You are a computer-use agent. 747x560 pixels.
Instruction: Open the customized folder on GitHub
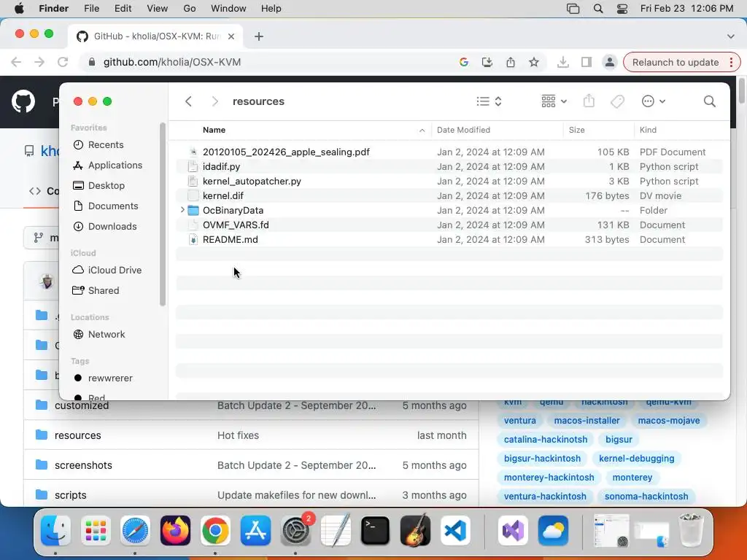pyautogui.click(x=82, y=405)
